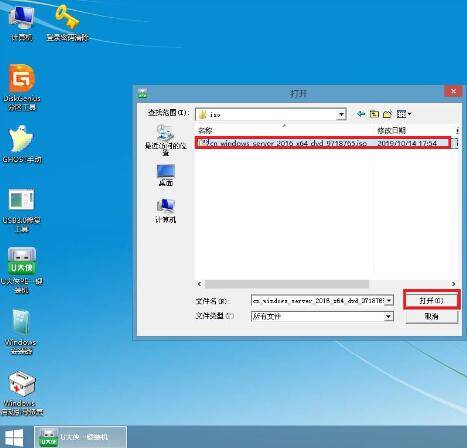Screen dimensions: 467x448
Task: Select the GHOST manual ghost icon
Action: click(x=22, y=144)
